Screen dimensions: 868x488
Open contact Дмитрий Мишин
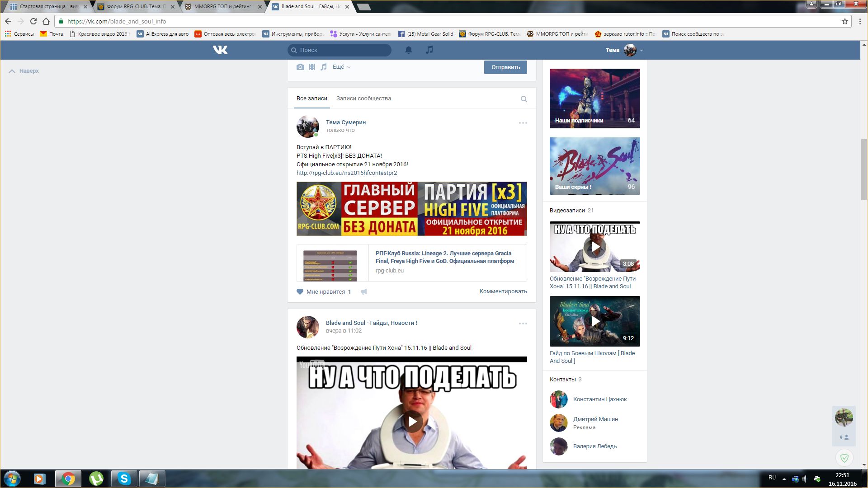pyautogui.click(x=595, y=419)
